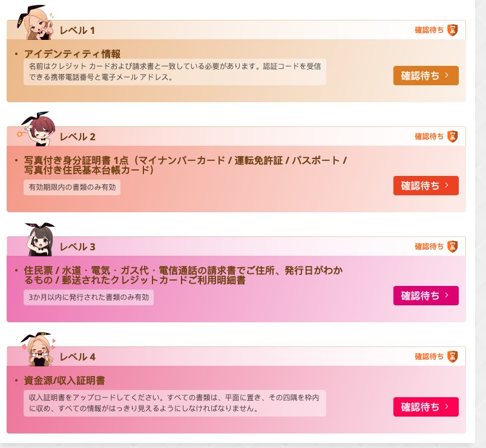Open the pink 確認待ち button in Level 4
The height and width of the screenshot is (448, 486).
coord(426,407)
